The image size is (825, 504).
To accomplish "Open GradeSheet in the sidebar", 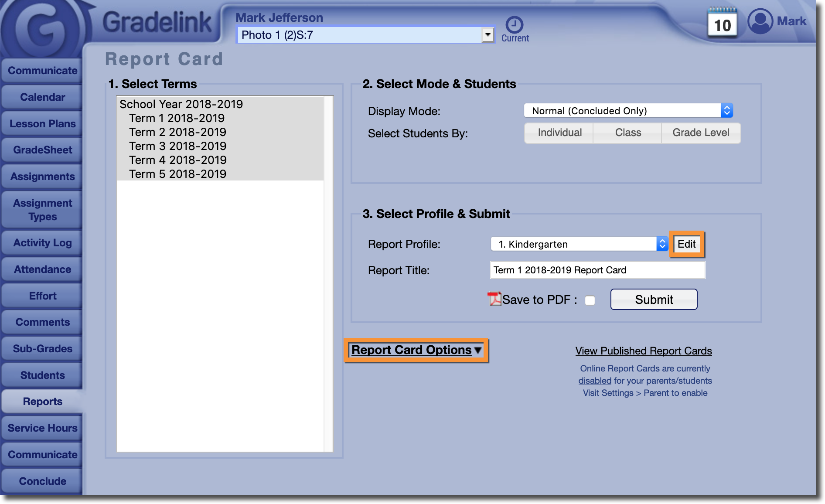I will click(x=42, y=150).
